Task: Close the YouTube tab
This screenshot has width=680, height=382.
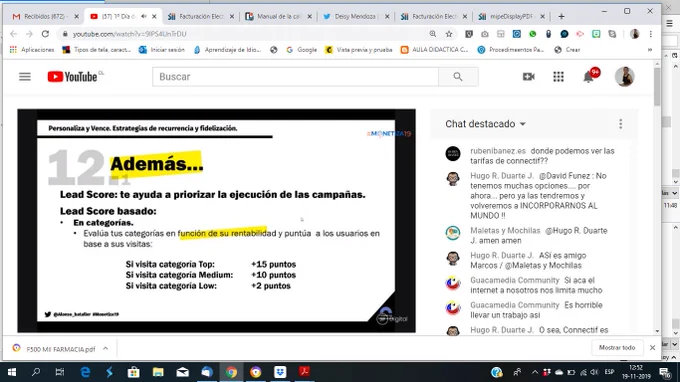Action: [154, 16]
